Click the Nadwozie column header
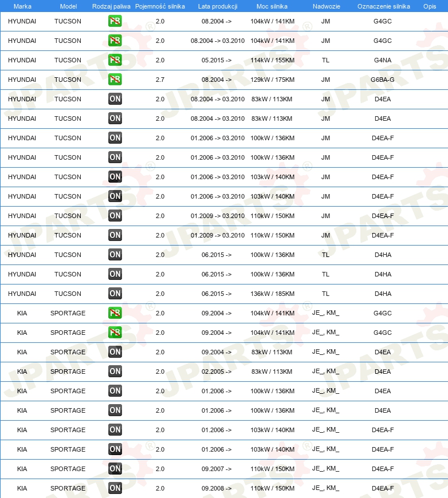Image resolution: width=448 pixels, height=498 pixels. click(326, 6)
